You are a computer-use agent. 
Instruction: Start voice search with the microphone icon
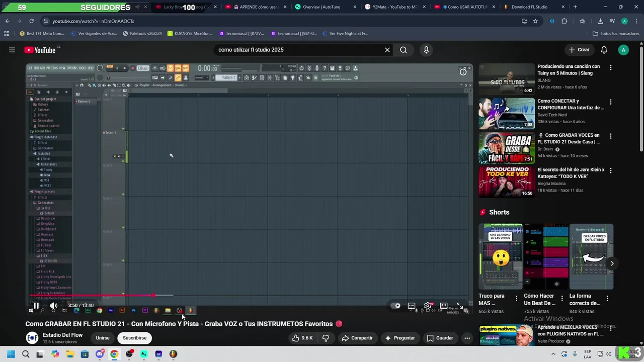click(426, 50)
